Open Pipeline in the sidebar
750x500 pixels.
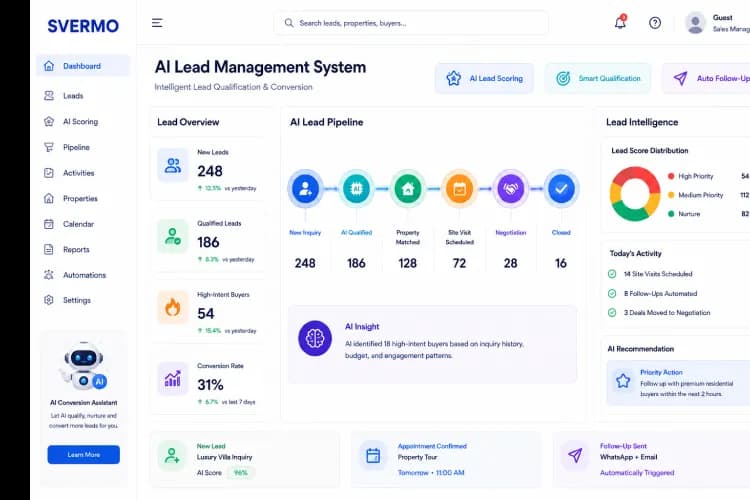pyautogui.click(x=83, y=147)
